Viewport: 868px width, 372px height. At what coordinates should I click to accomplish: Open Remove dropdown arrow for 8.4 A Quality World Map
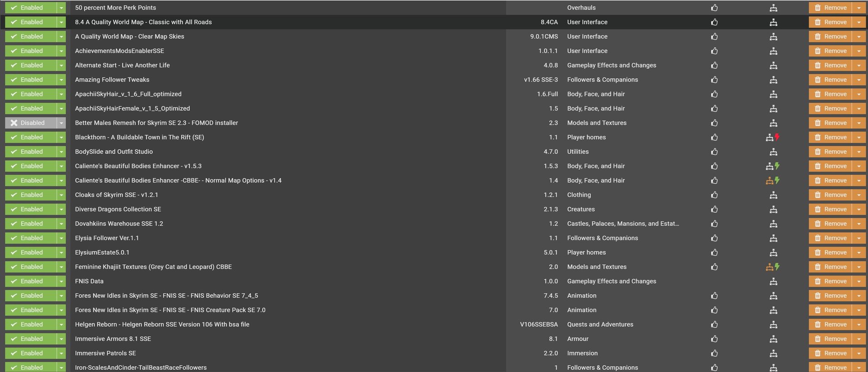[859, 22]
